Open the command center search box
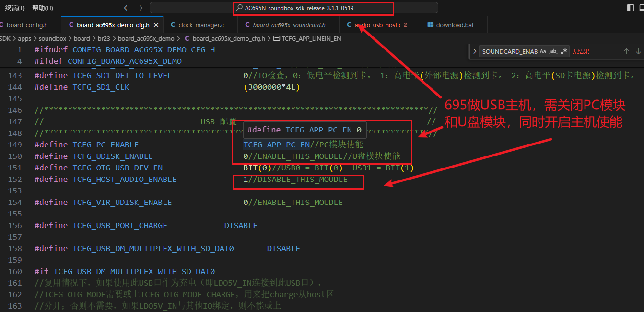The image size is (644, 312). pos(294,8)
